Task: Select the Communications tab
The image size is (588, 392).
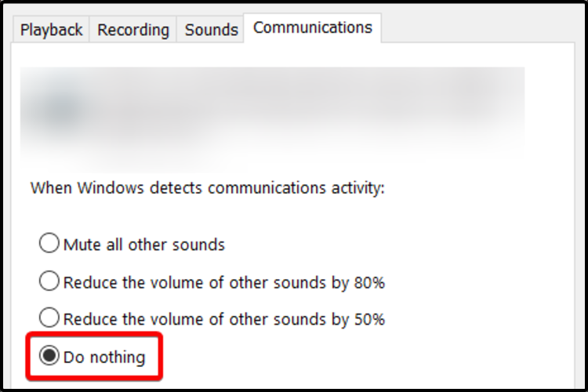Action: [x=312, y=27]
